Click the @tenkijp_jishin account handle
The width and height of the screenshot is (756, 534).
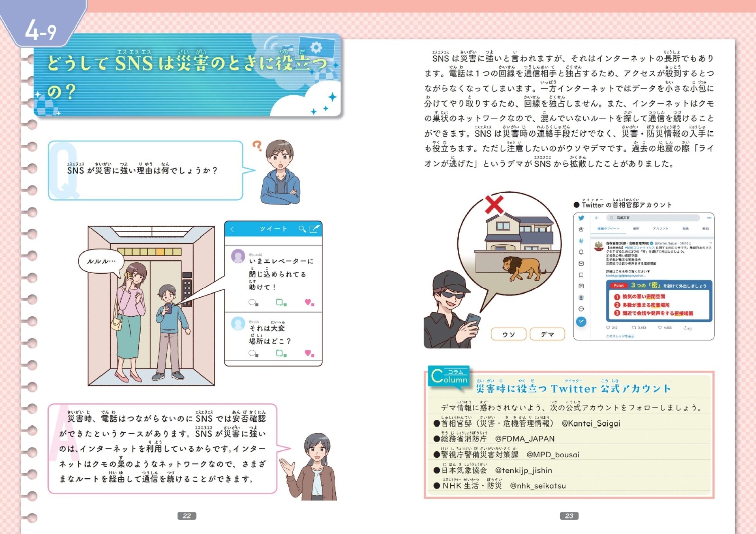click(x=524, y=471)
